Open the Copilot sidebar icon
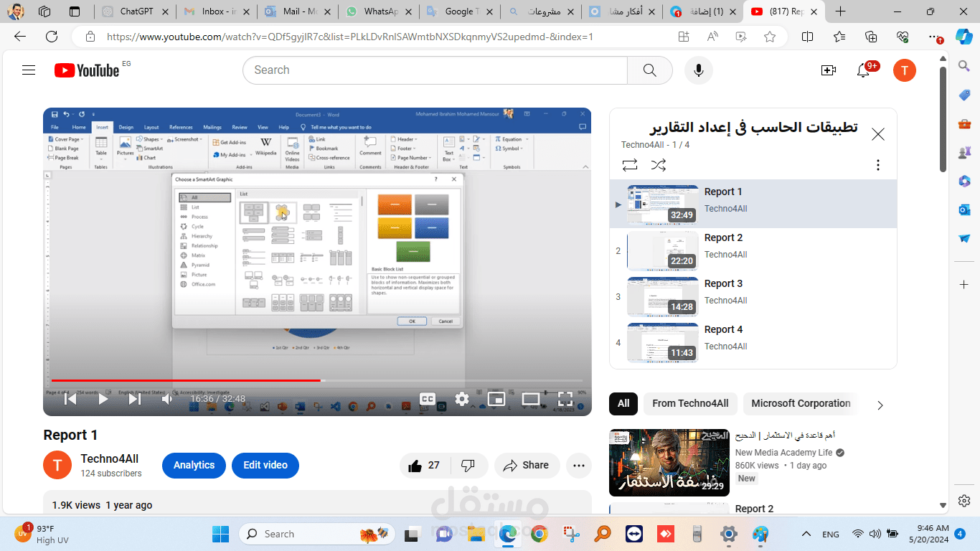The height and width of the screenshot is (551, 980). point(963,37)
